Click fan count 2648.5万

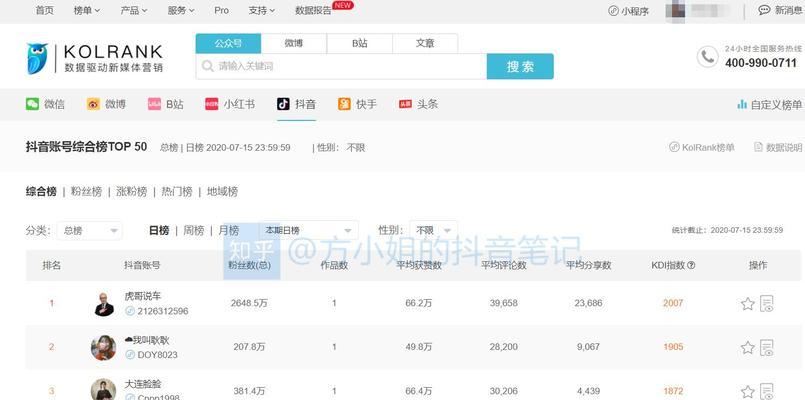coord(249,303)
